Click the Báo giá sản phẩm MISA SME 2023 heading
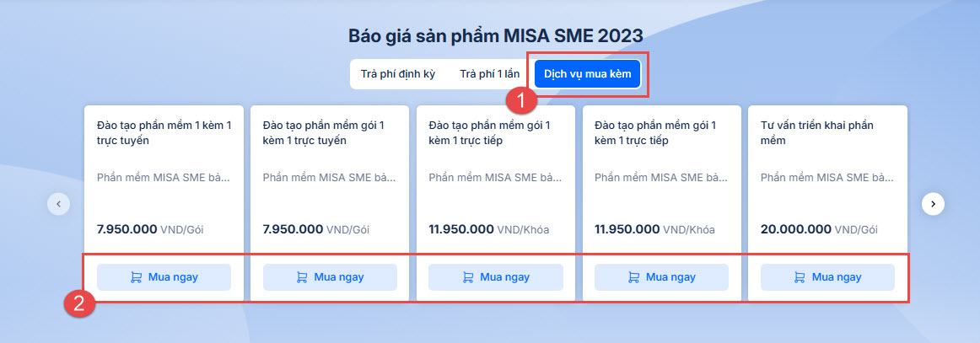980x343 pixels. (496, 35)
